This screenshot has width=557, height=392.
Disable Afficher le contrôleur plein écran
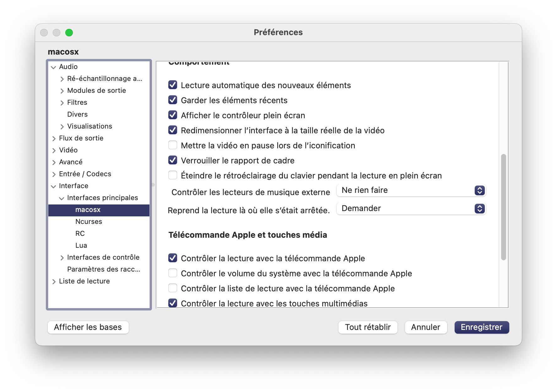173,115
